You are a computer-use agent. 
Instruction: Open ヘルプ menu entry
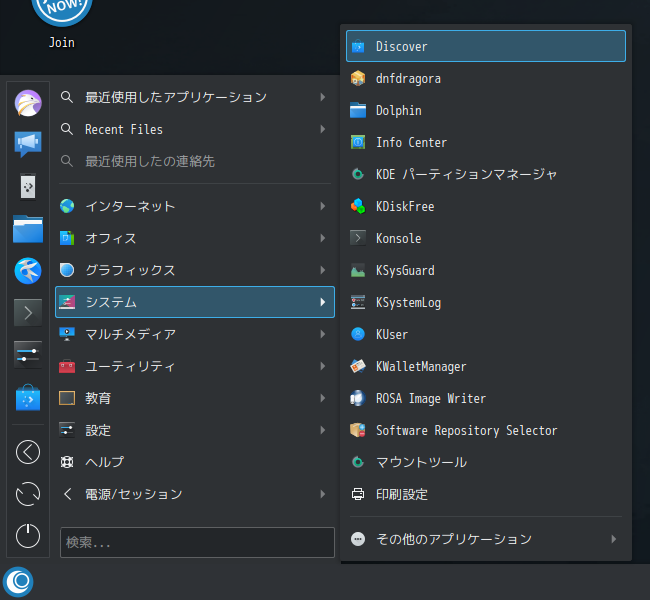pos(195,462)
